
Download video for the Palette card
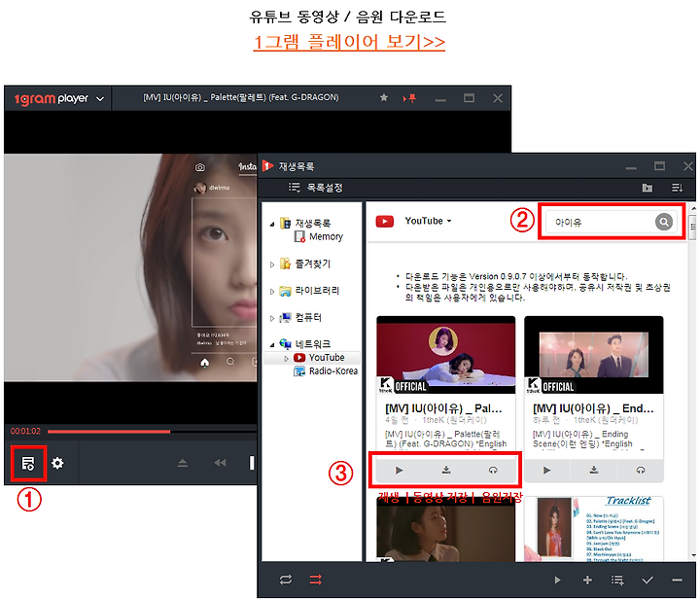[446, 470]
